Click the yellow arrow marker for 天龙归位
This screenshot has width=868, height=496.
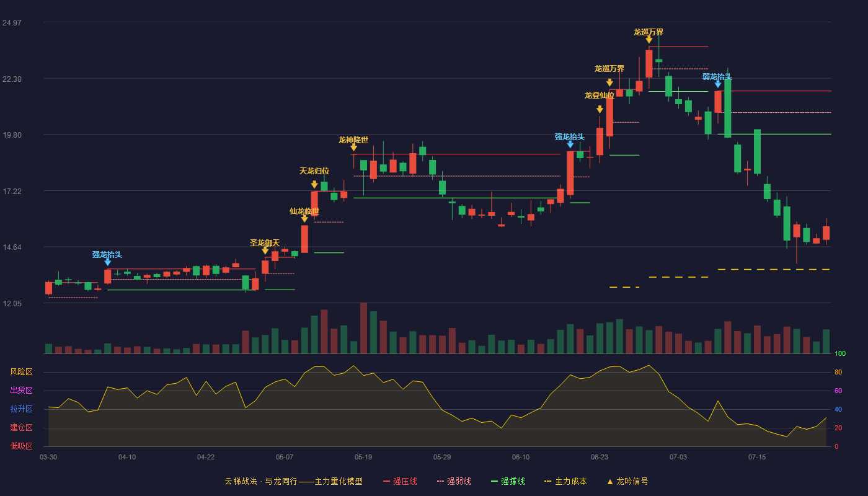(314, 185)
